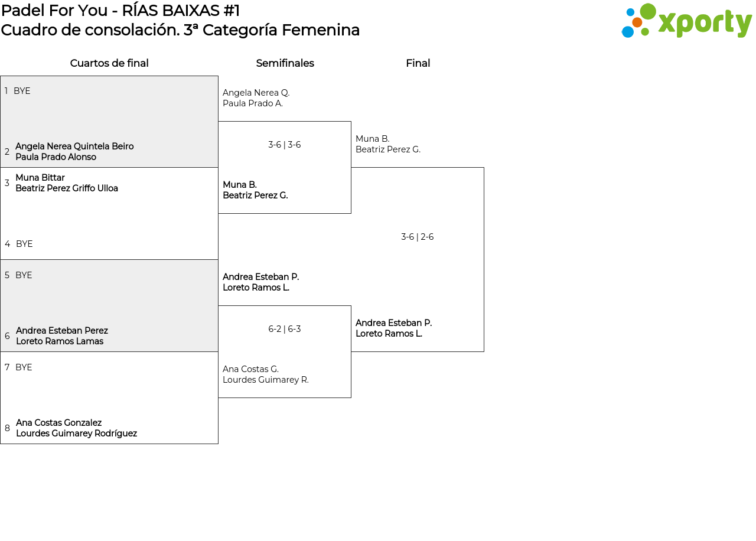Click the xporty logo
Image resolution: width=756 pixels, height=541 pixels.
point(686,21)
